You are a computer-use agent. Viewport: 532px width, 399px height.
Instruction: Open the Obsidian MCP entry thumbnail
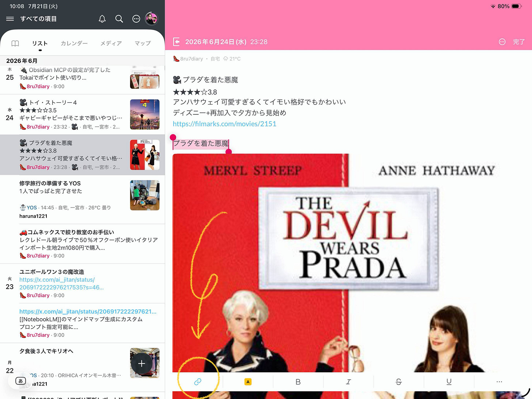pos(145,77)
